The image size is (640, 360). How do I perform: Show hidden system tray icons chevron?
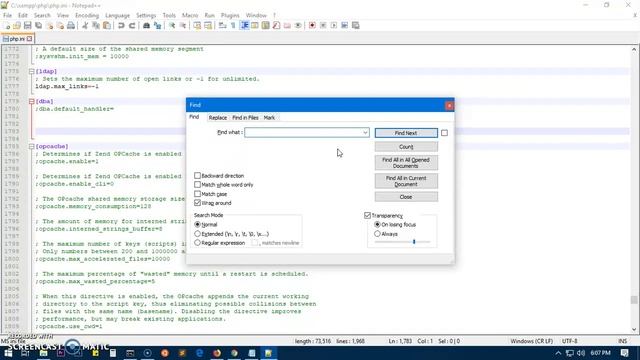coord(558,353)
